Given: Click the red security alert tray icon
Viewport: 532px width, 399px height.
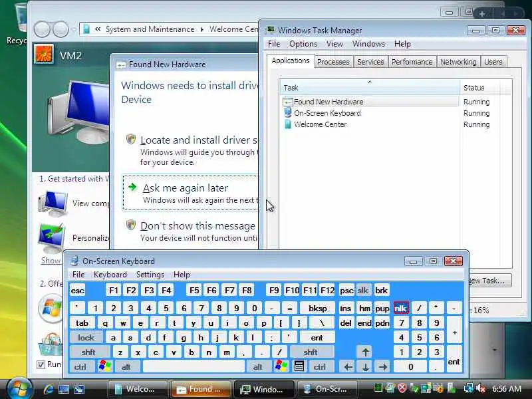Looking at the screenshot, I should click(402, 388).
